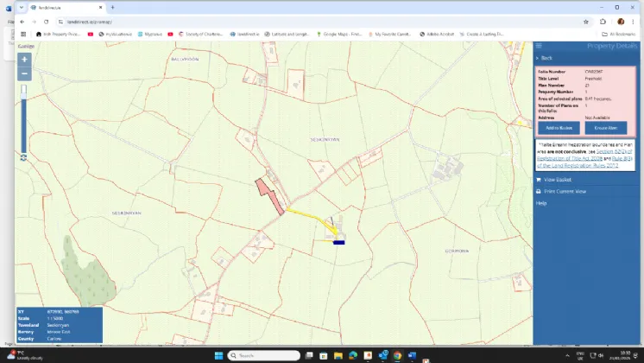644x363 pixels.
Task: Zoom in on the map with plus button
Action: [24, 60]
